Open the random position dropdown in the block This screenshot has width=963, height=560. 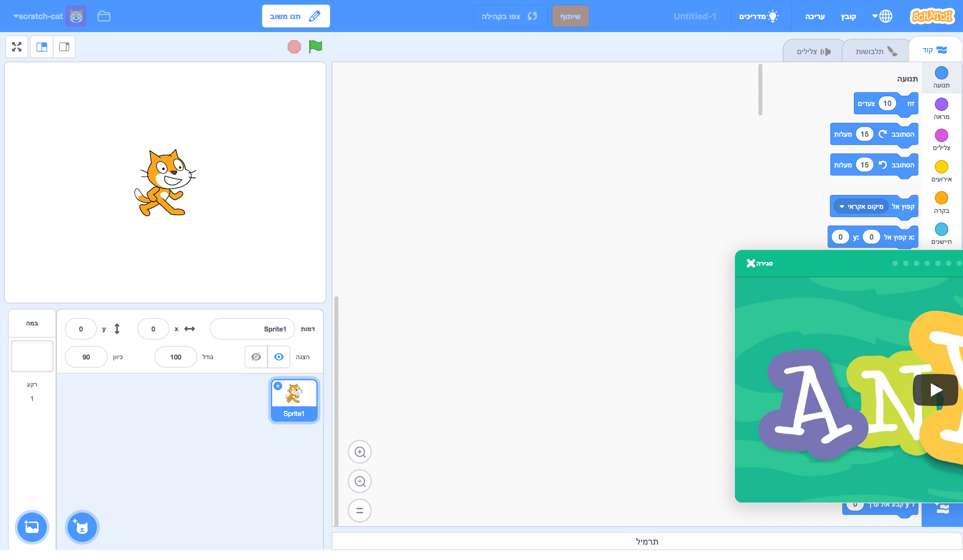(861, 207)
